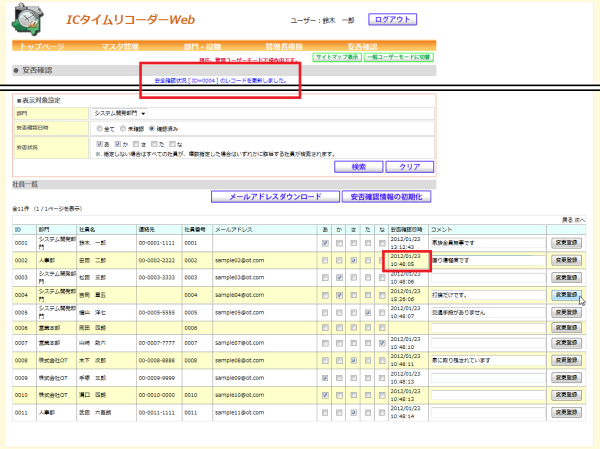
Task: Open the マスタ管理 menu item
Action: (120, 46)
